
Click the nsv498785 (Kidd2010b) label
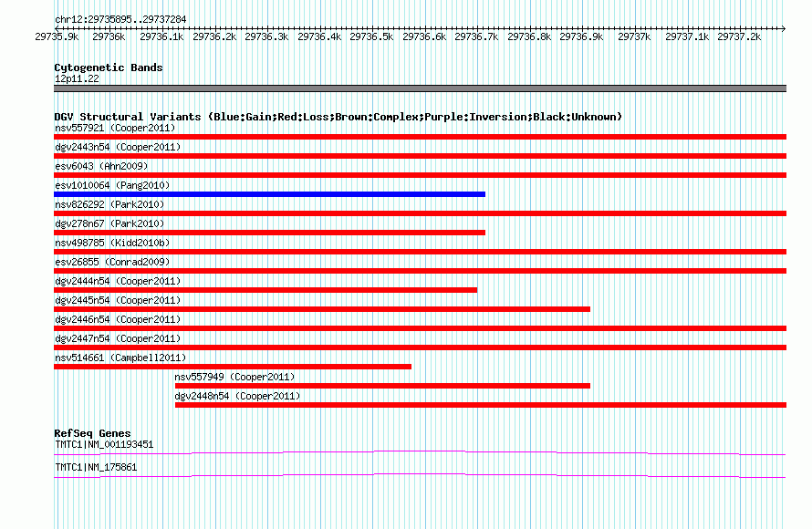(112, 243)
